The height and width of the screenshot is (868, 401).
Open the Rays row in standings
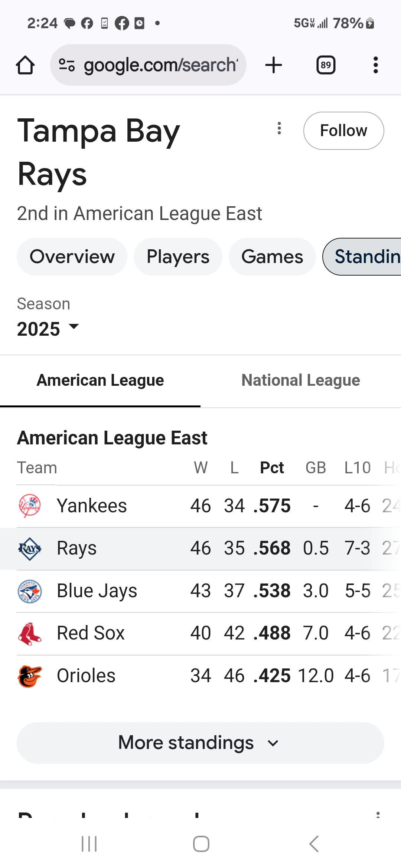click(200, 549)
